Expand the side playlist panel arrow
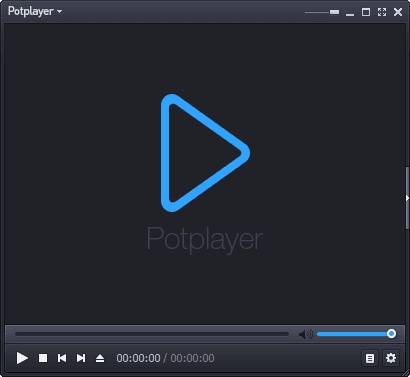 pos(407,198)
